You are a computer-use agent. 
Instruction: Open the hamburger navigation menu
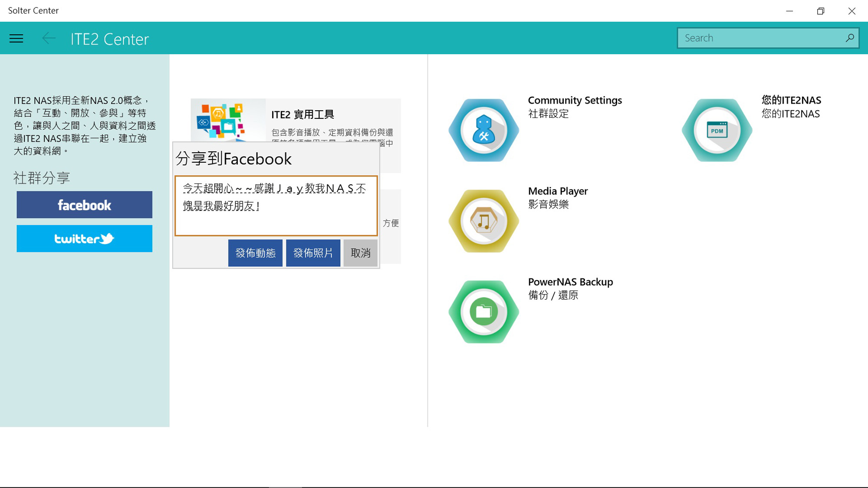[x=16, y=38]
